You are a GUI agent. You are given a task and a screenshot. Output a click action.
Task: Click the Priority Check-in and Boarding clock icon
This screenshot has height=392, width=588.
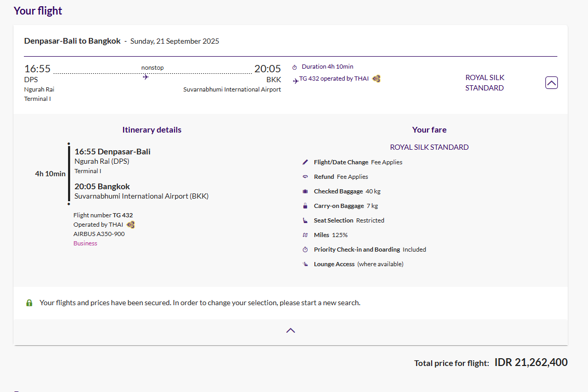305,250
